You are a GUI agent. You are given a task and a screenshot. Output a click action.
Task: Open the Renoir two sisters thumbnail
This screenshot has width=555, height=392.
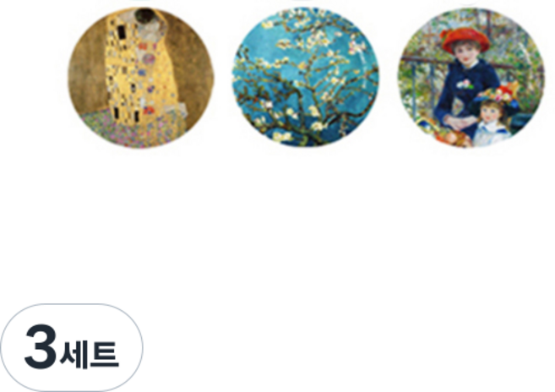point(471,78)
